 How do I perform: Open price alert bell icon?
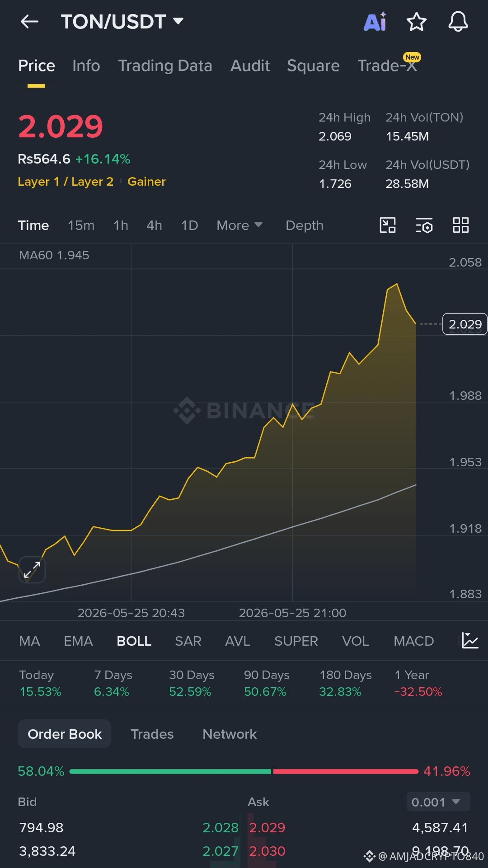click(x=458, y=21)
